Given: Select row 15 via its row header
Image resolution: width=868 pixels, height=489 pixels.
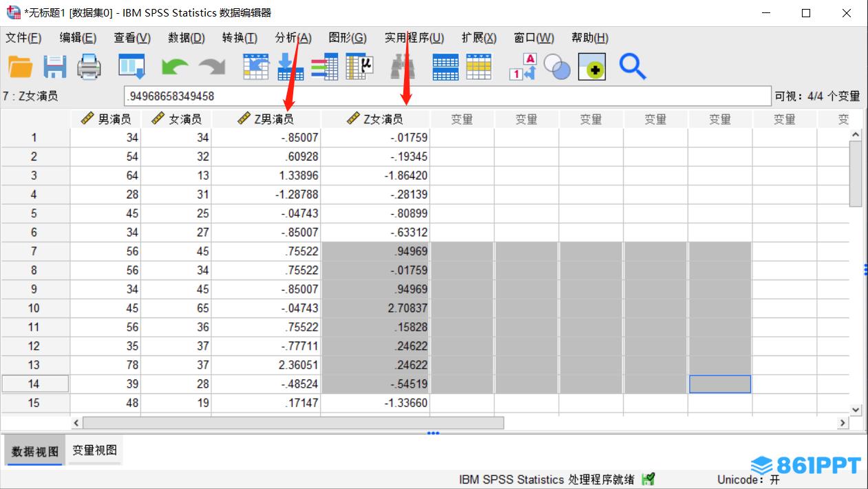Looking at the screenshot, I should click(34, 403).
